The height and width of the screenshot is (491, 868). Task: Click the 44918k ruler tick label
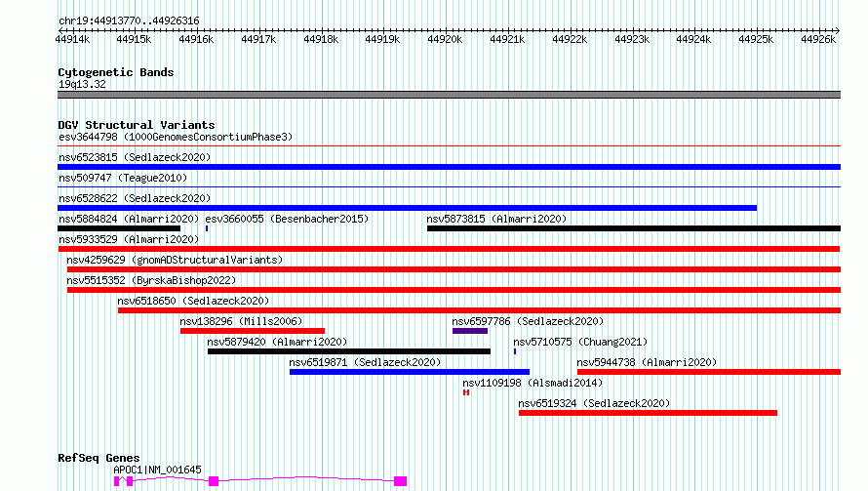(x=321, y=39)
